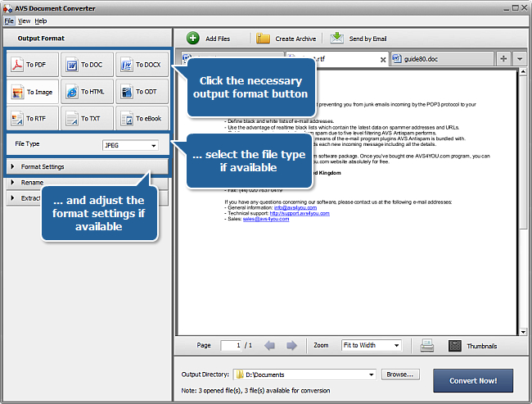This screenshot has height=404, width=532.
Task: Choose the To DOC format button
Action: point(87,65)
